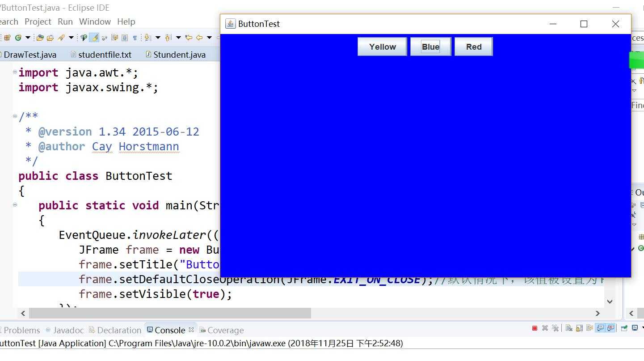Viewport: 644px width, 361px height.
Task: Open the Previous Annotation dropdown arrow
Action: (178, 38)
